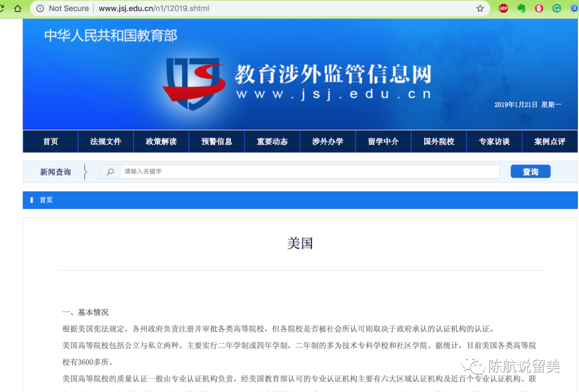Open the 法规文件 navigation item
Viewport: 579px width, 392px height.
tap(106, 142)
